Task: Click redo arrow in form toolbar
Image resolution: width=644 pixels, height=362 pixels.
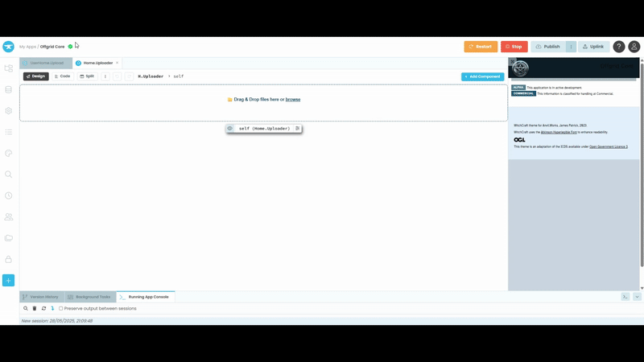Action: point(129,76)
